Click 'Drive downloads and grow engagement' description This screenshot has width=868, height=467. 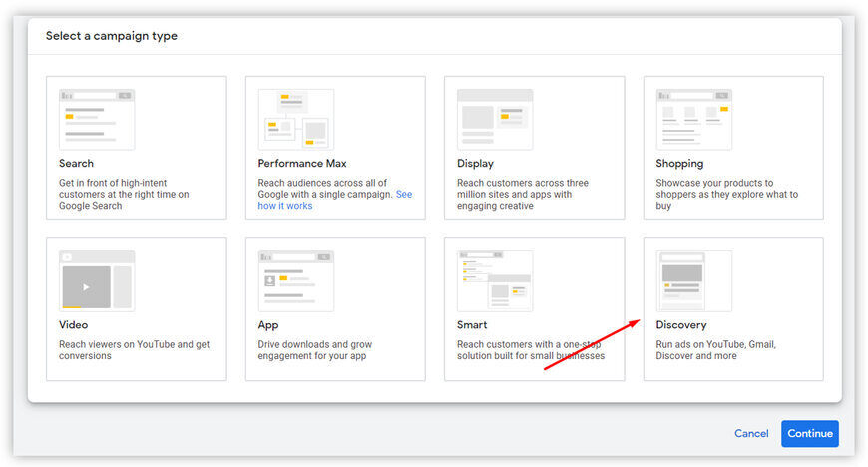click(315, 350)
